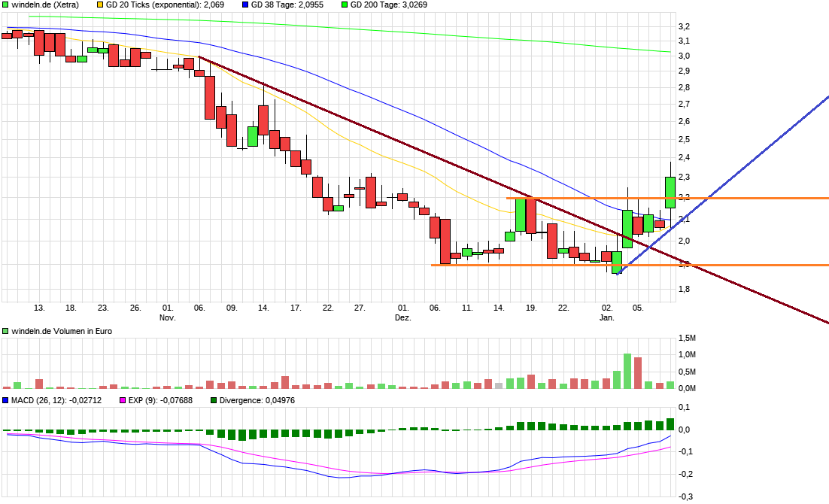The image size is (829, 504).
Task: Click the 'windeln.de Volumen in Euro' label
Action: [x=61, y=331]
